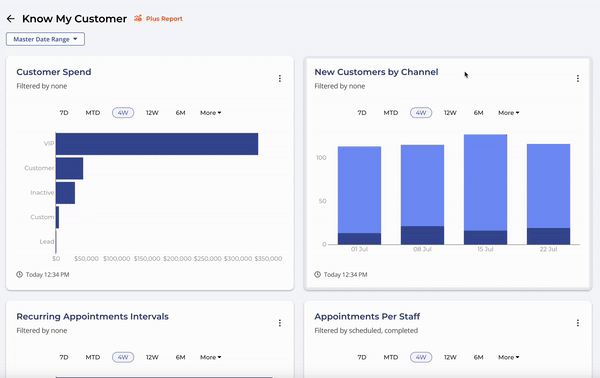Switch Customer Spend to MTD tab

point(93,113)
